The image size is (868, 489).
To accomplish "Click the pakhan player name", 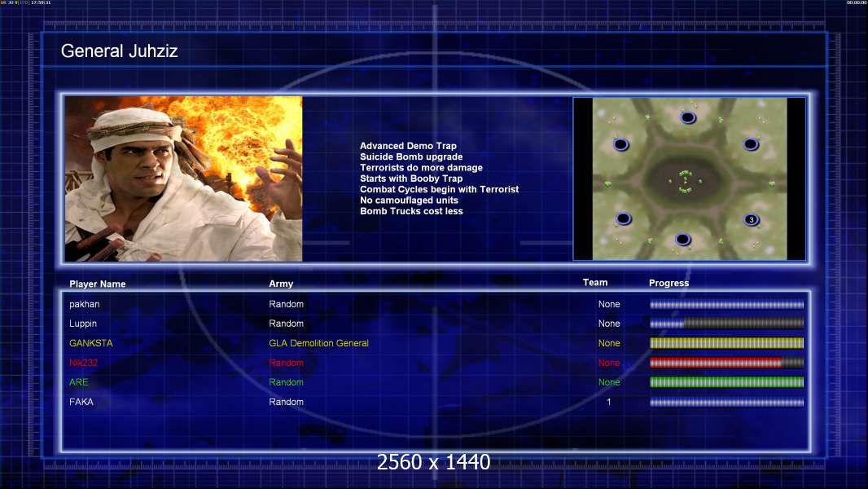I will [85, 304].
